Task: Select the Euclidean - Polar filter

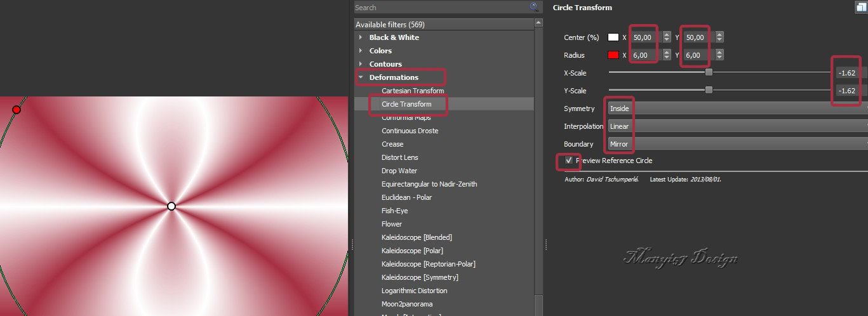Action: (408, 197)
